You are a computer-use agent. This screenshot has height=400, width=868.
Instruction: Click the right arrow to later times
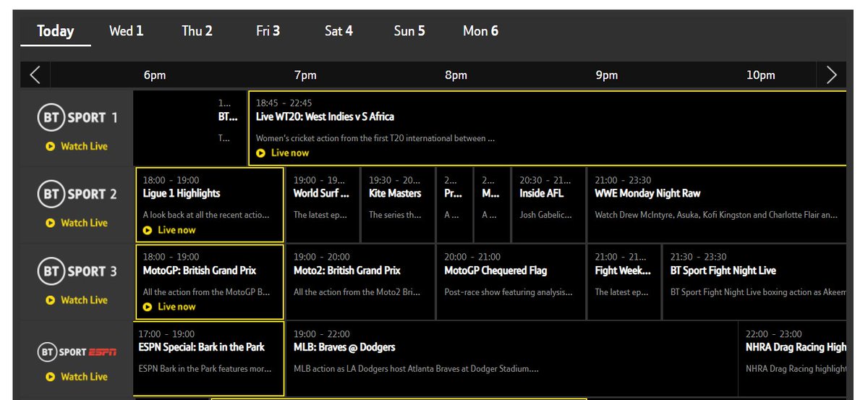point(832,75)
